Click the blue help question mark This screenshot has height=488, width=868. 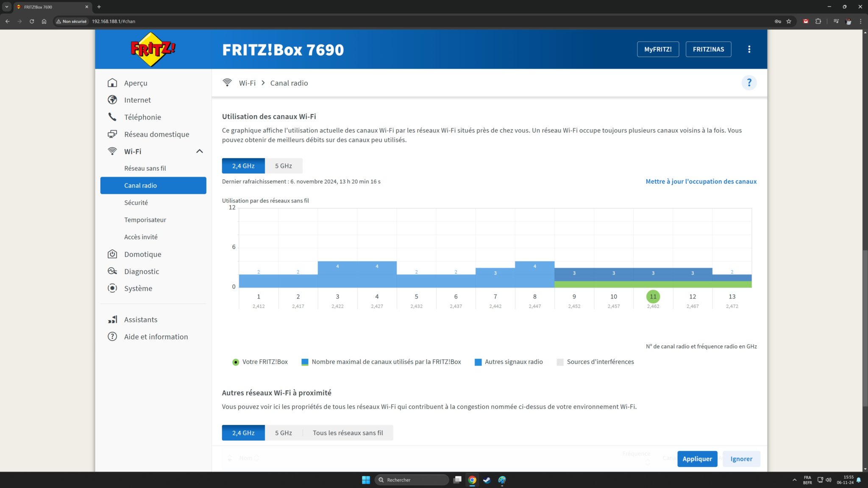pos(749,83)
